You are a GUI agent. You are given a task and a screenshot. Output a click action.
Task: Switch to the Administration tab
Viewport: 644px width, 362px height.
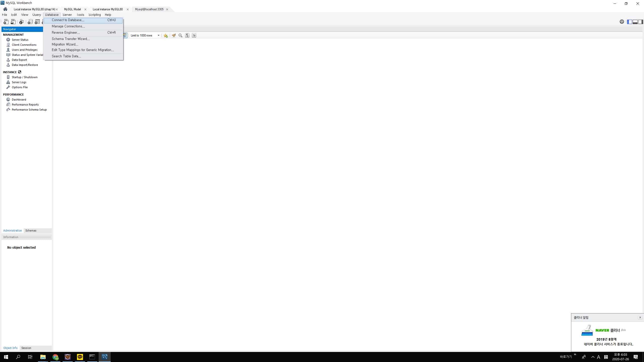click(x=13, y=231)
